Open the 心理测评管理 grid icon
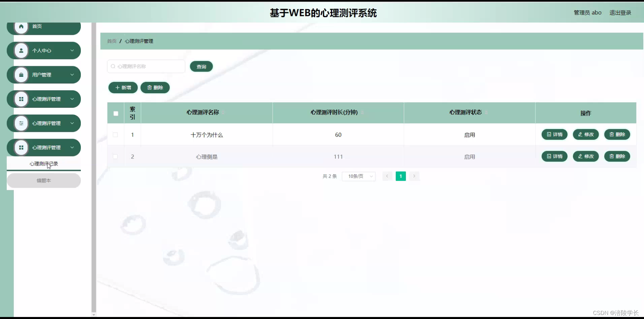Image resolution: width=644 pixels, height=319 pixels. pyautogui.click(x=21, y=99)
